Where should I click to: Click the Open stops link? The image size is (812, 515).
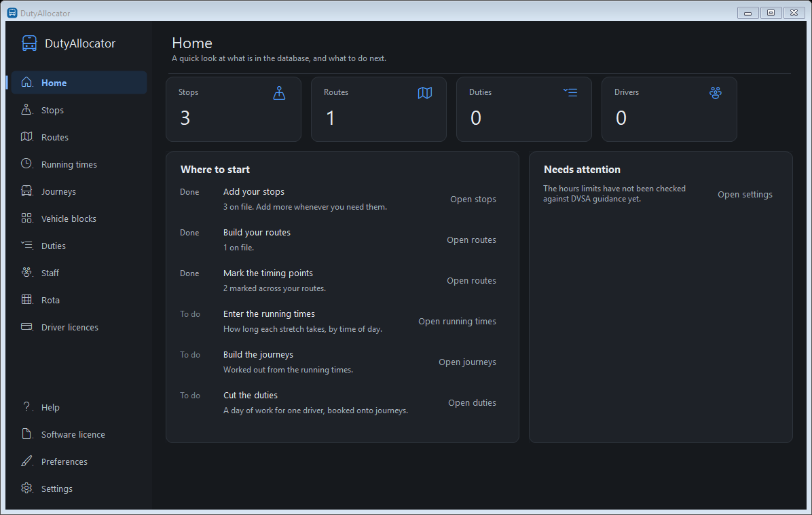pos(473,199)
